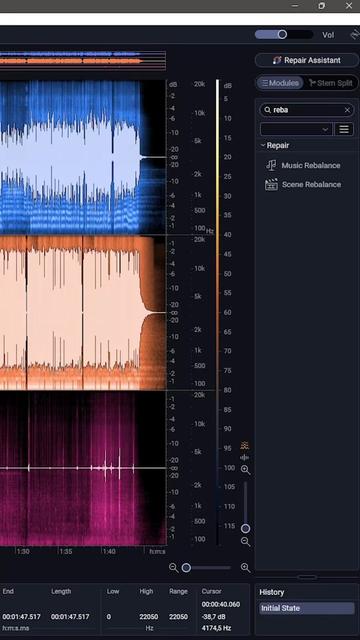Select Initial State in History
This screenshot has height=640, width=360.
(307, 608)
